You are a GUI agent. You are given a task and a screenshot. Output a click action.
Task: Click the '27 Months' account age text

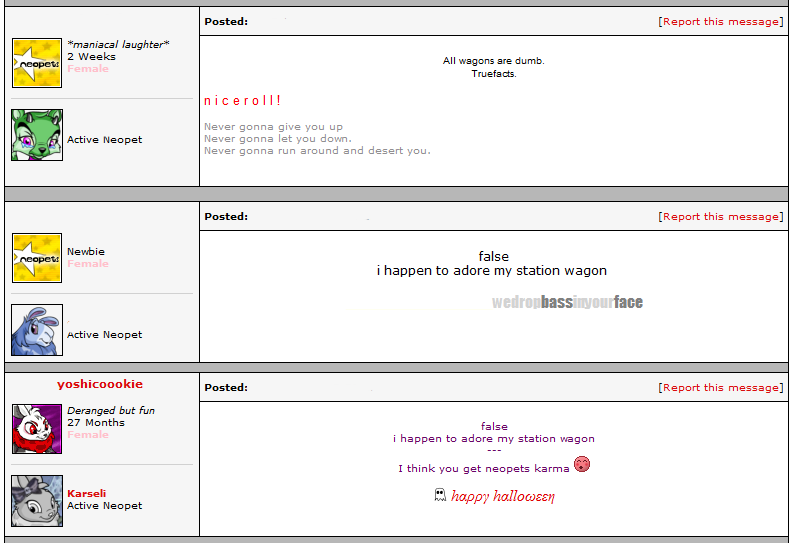(x=96, y=422)
